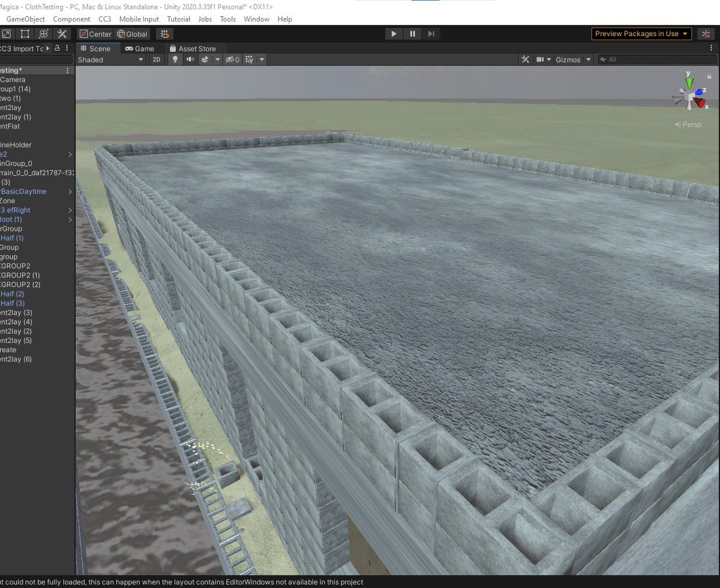Open Gizmos dropdown arrow
Image resolution: width=720 pixels, height=588 pixels.
pos(589,59)
